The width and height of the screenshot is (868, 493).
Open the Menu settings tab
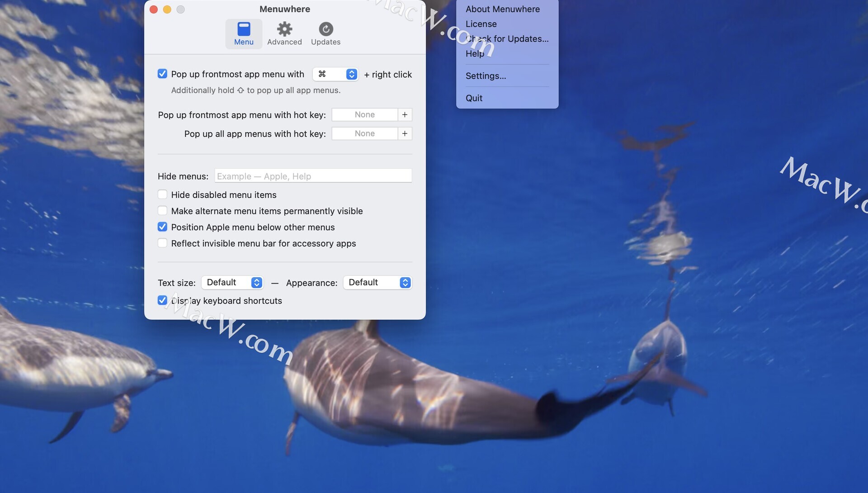pos(244,34)
